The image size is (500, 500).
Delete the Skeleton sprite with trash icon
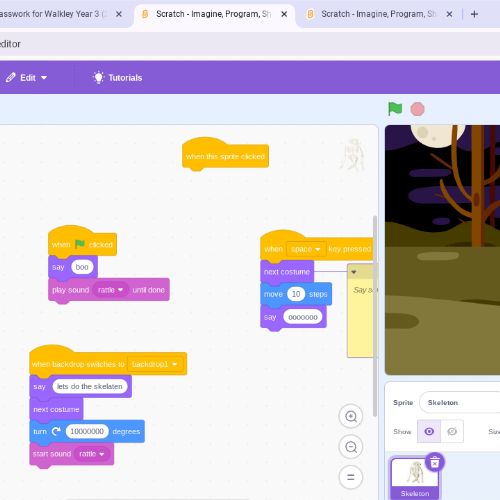click(435, 462)
